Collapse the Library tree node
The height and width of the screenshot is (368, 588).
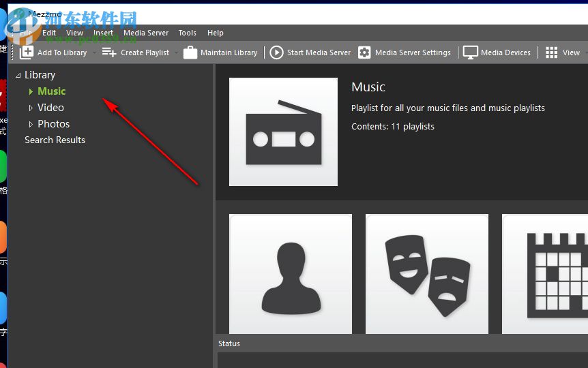(18, 75)
